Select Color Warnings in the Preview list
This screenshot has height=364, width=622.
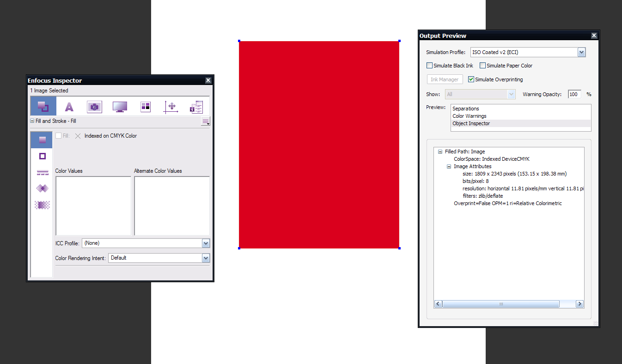(x=521, y=116)
